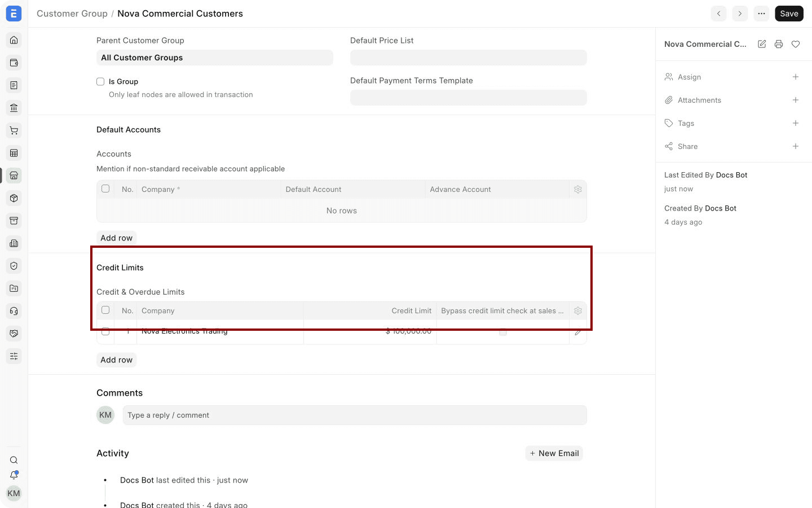Screen dimensions: 812x508
Task: Open the three-dot more menu
Action: tap(761, 14)
